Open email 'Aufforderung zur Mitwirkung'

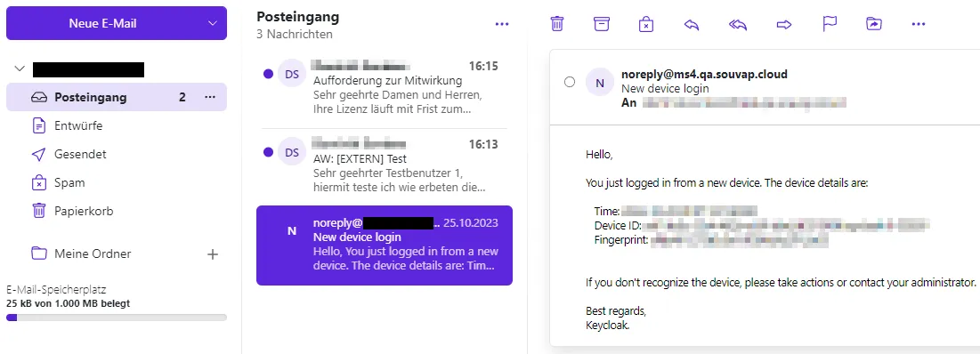385,87
